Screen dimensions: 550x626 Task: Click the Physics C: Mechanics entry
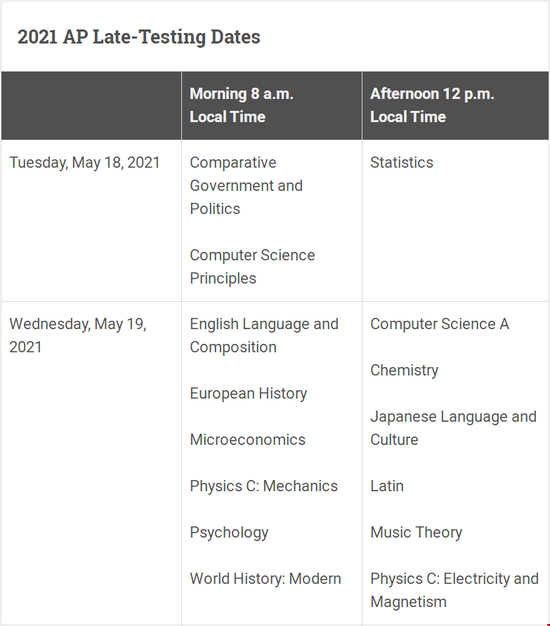point(264,486)
